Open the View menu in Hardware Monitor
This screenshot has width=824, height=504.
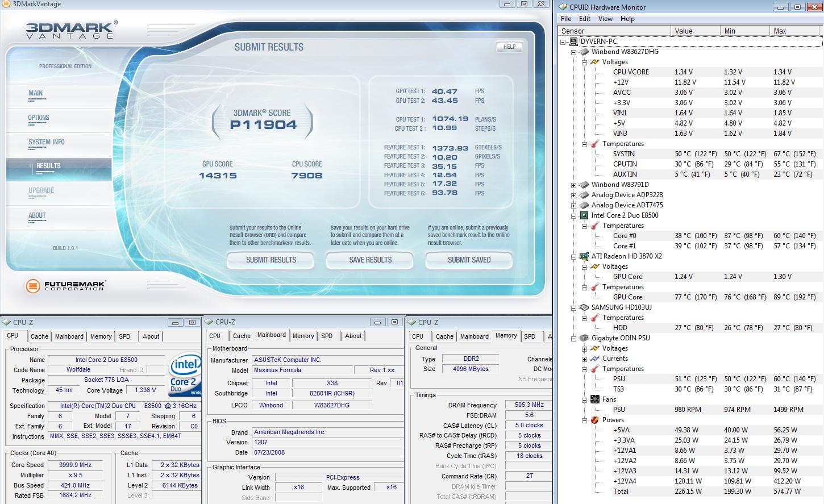(x=605, y=19)
